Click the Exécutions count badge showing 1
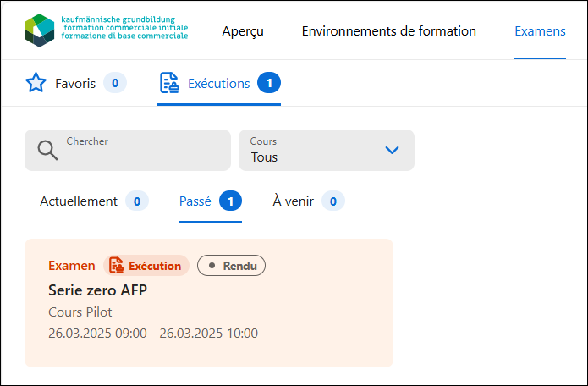Viewport: 588px width, 386px height. pyautogui.click(x=269, y=83)
